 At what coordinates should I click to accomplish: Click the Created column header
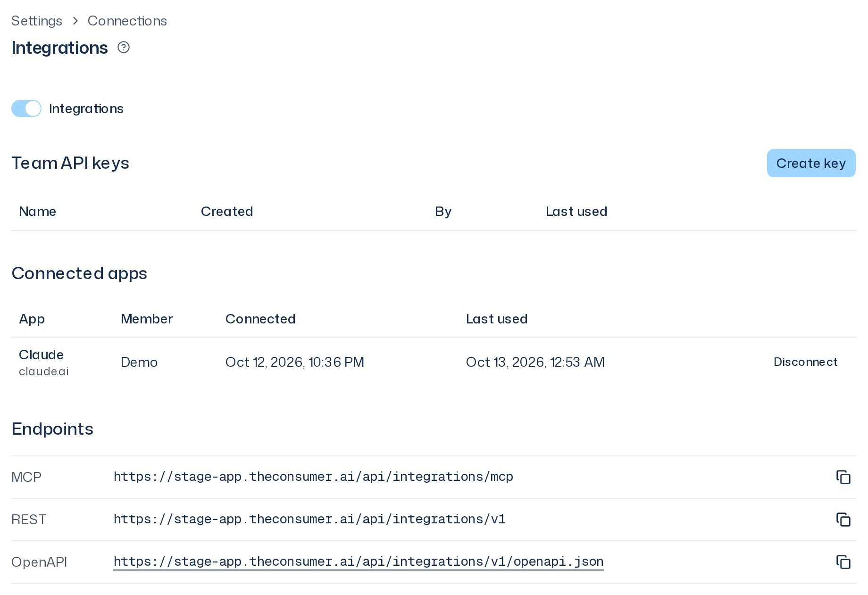point(227,211)
